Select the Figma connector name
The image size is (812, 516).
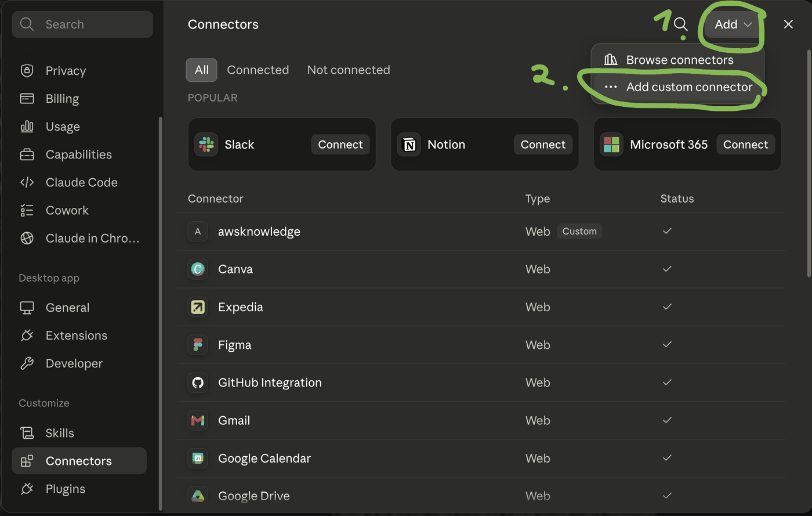pos(235,345)
